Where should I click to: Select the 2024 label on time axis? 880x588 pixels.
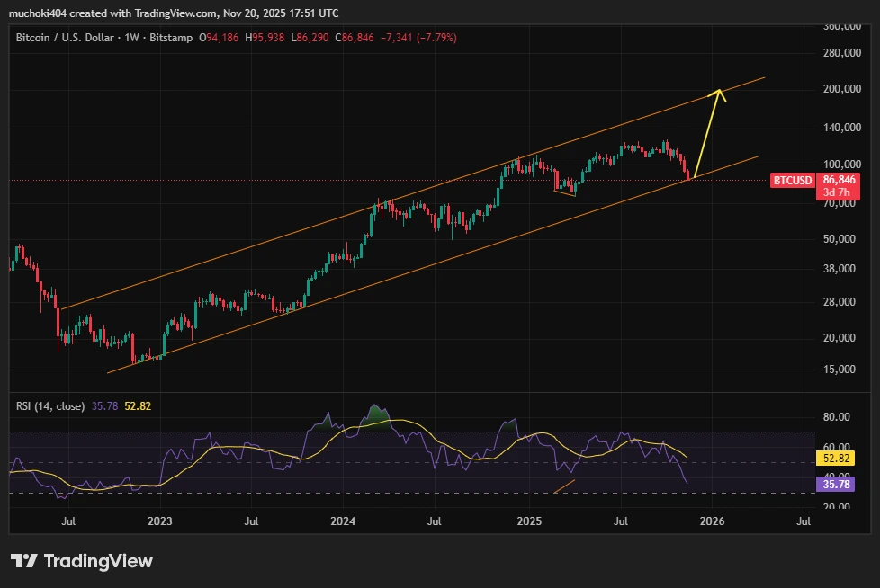[343, 521]
